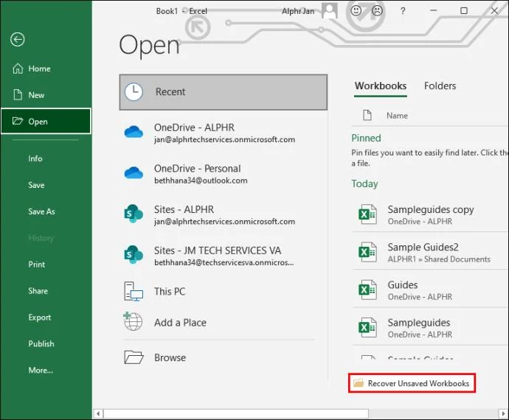Click Browse to find a file
Screen dimensions: 509x420
click(x=224, y=357)
